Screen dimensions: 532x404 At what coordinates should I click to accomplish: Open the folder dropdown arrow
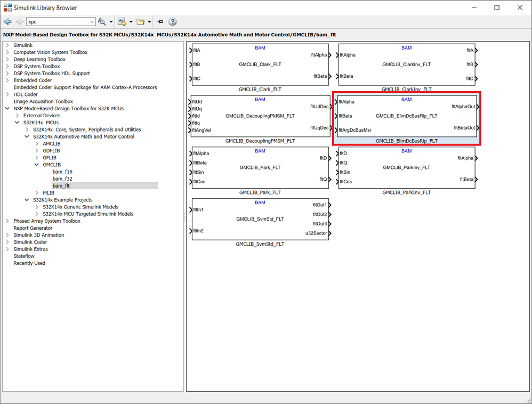point(149,22)
